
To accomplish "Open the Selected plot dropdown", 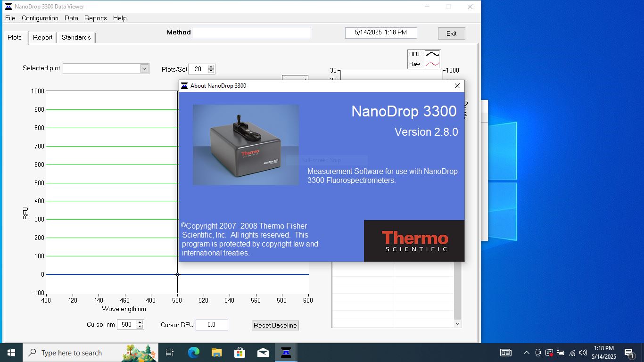I will pyautogui.click(x=144, y=68).
